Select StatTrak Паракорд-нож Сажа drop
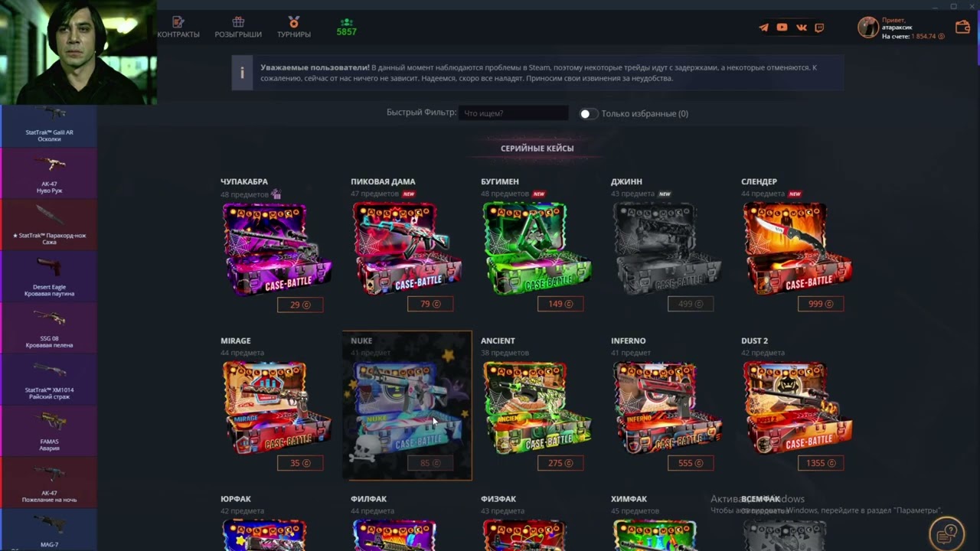 pos(49,225)
